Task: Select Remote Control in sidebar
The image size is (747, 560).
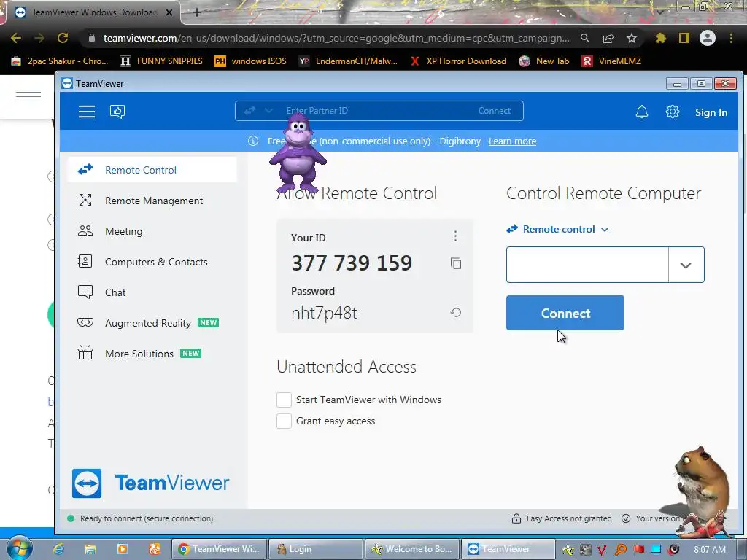Action: click(152, 169)
